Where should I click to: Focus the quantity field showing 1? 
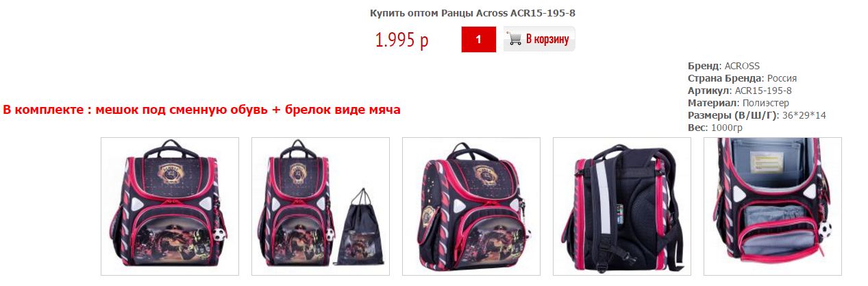tap(478, 39)
